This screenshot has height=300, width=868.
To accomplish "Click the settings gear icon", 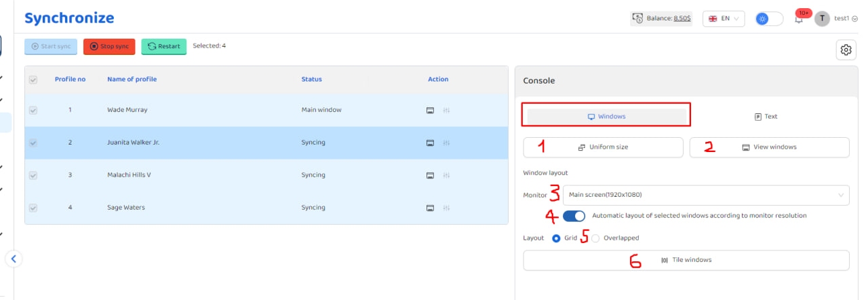I will (x=846, y=50).
